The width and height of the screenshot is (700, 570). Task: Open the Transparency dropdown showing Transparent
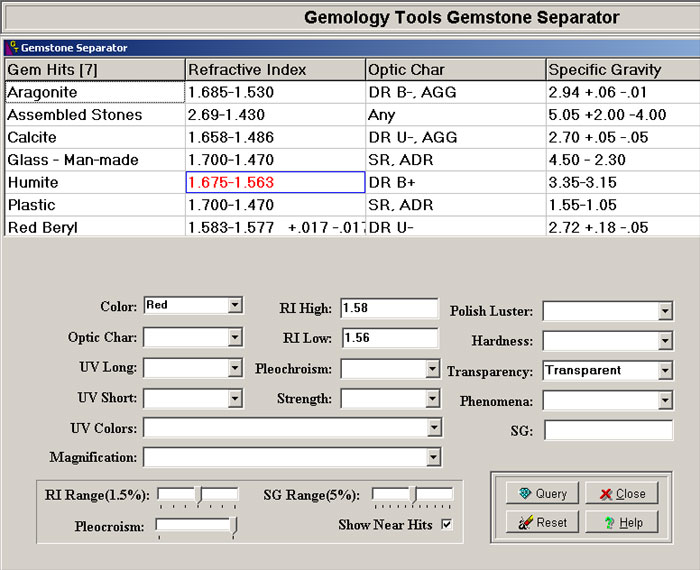tap(665, 370)
